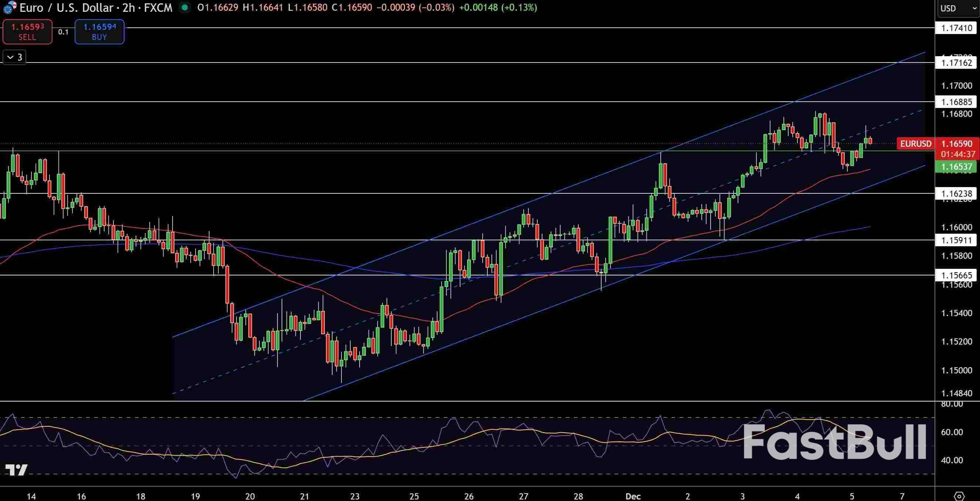Viewport: 980px width, 501px height.
Task: Click the 1.17162 horizontal line price label
Action: click(956, 62)
